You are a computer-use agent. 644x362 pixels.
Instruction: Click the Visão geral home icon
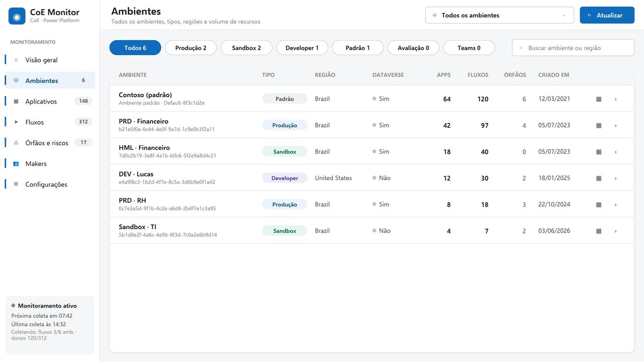[x=16, y=60]
